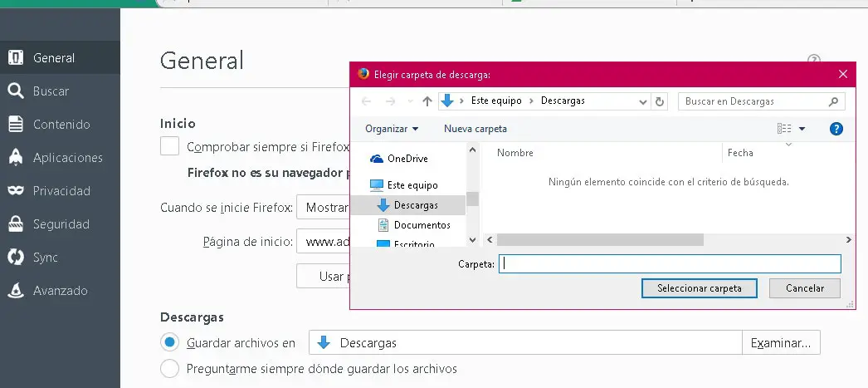
Task: Switch to Privacidad section label
Action: pos(61,190)
